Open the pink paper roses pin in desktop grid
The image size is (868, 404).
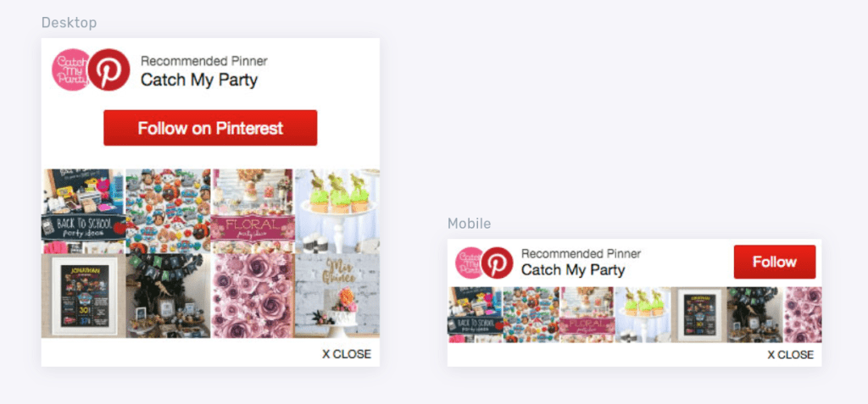point(253,296)
